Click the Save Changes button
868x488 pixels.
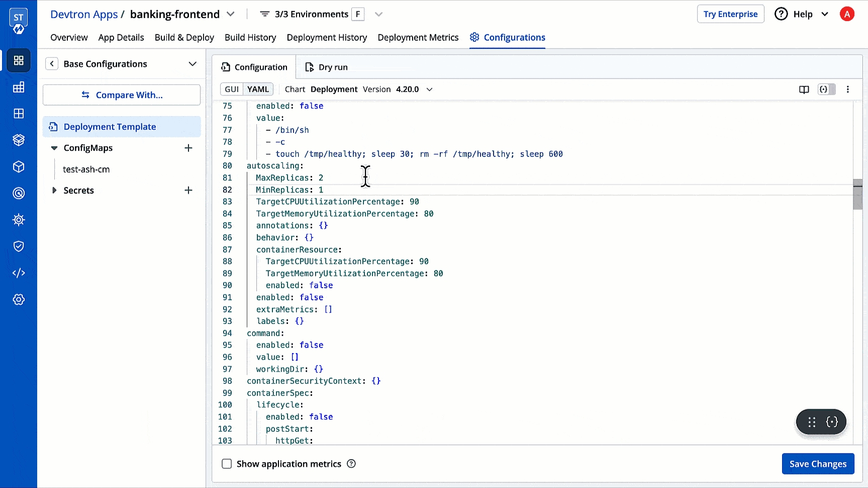pos(818,464)
